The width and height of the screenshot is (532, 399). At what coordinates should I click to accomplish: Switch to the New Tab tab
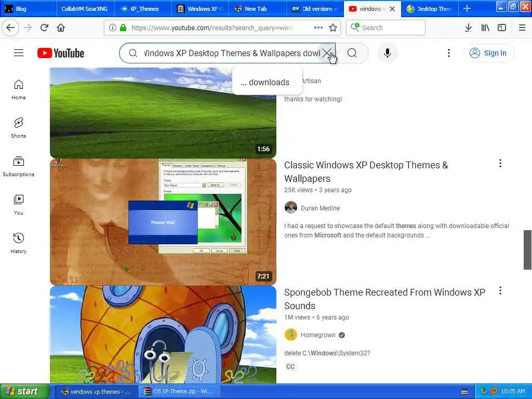tap(258, 9)
